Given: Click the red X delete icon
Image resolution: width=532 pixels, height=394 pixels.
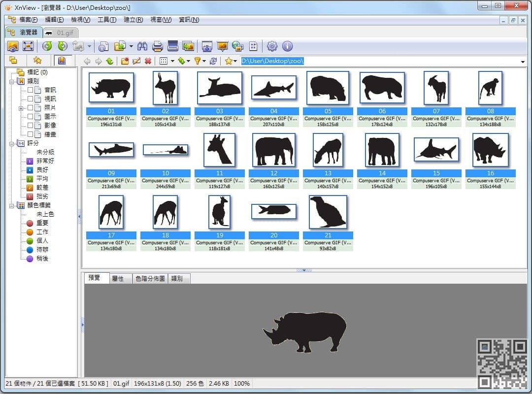Looking at the screenshot, I should tap(148, 61).
